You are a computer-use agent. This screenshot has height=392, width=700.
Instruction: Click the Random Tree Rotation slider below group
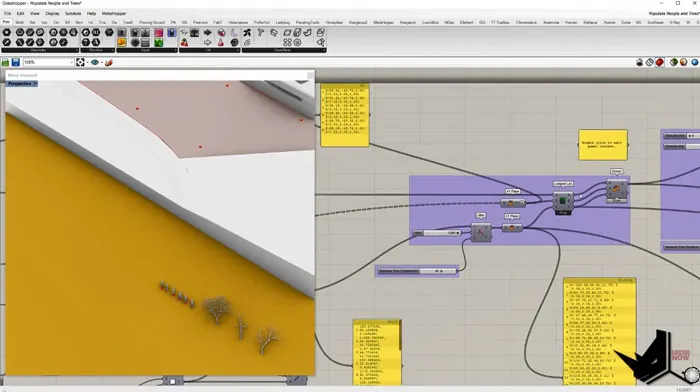(417, 271)
